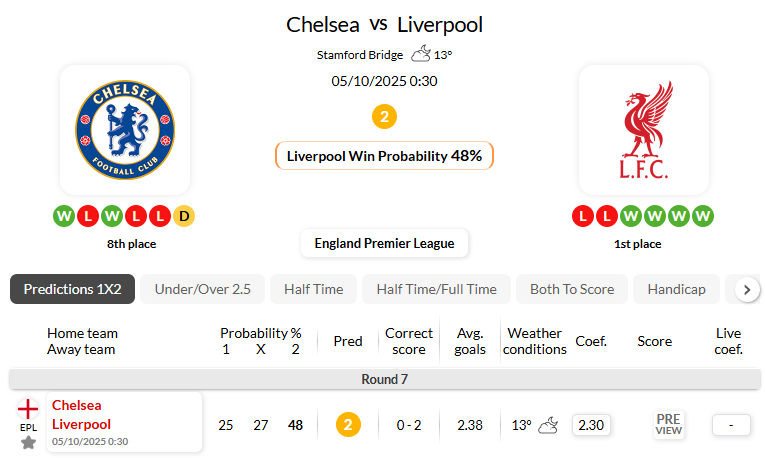
Task: Open the Half Time/Full Time tab
Action: 436,289
